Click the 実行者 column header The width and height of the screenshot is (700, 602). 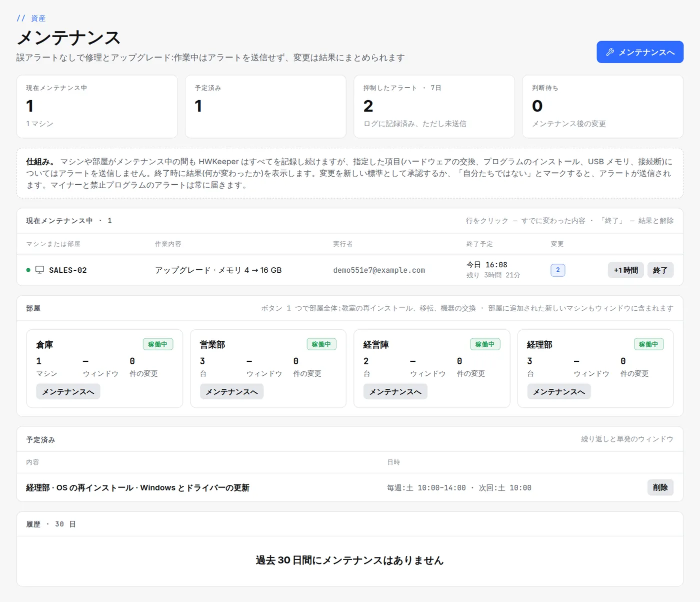point(342,244)
